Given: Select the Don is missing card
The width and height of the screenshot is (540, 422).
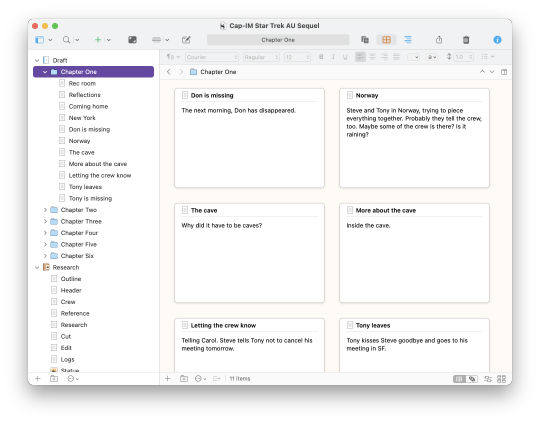Looking at the screenshot, I should [x=249, y=138].
